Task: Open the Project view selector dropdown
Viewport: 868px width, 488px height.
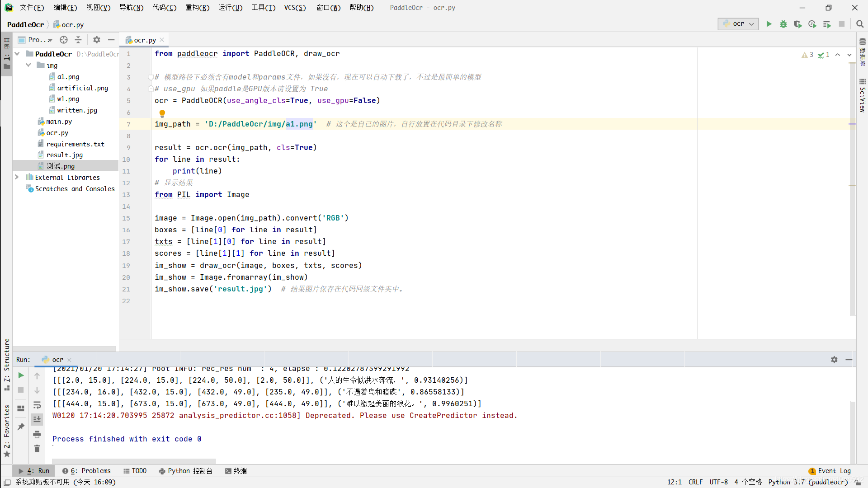Action: pos(35,40)
